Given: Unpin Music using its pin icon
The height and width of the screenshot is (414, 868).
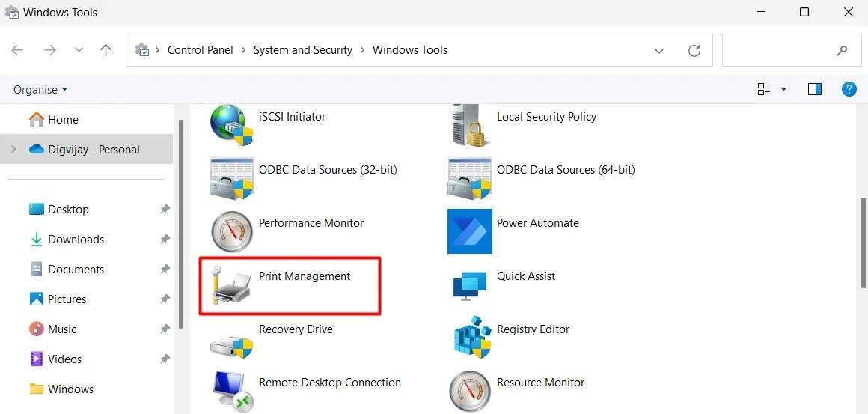Looking at the screenshot, I should (x=165, y=329).
